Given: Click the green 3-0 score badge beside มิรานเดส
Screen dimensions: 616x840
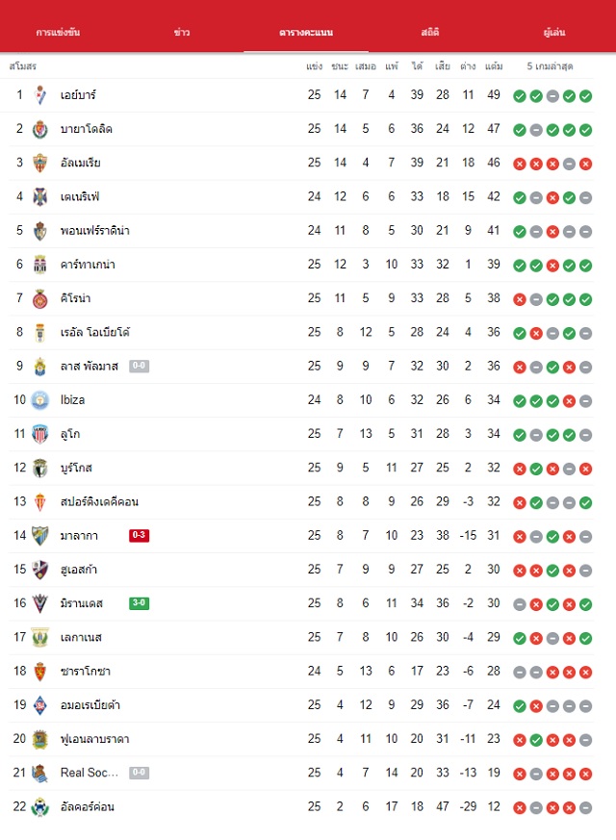Looking at the screenshot, I should pyautogui.click(x=139, y=603).
